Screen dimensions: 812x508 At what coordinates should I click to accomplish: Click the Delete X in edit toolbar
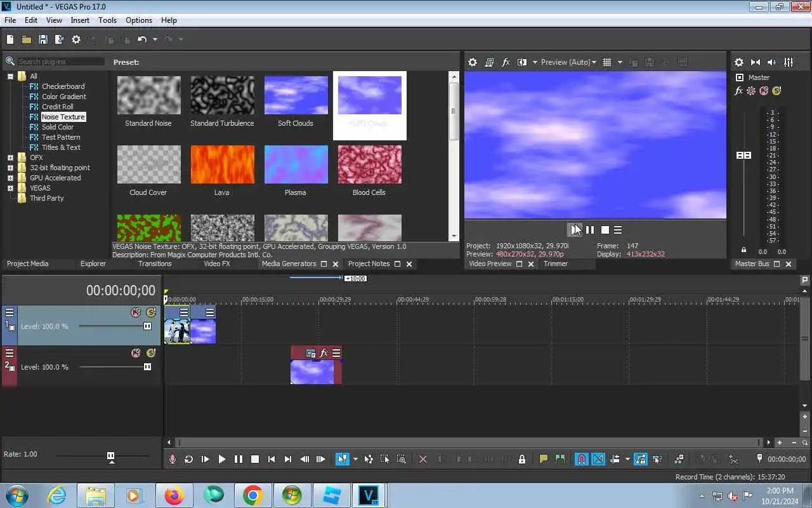[423, 459]
